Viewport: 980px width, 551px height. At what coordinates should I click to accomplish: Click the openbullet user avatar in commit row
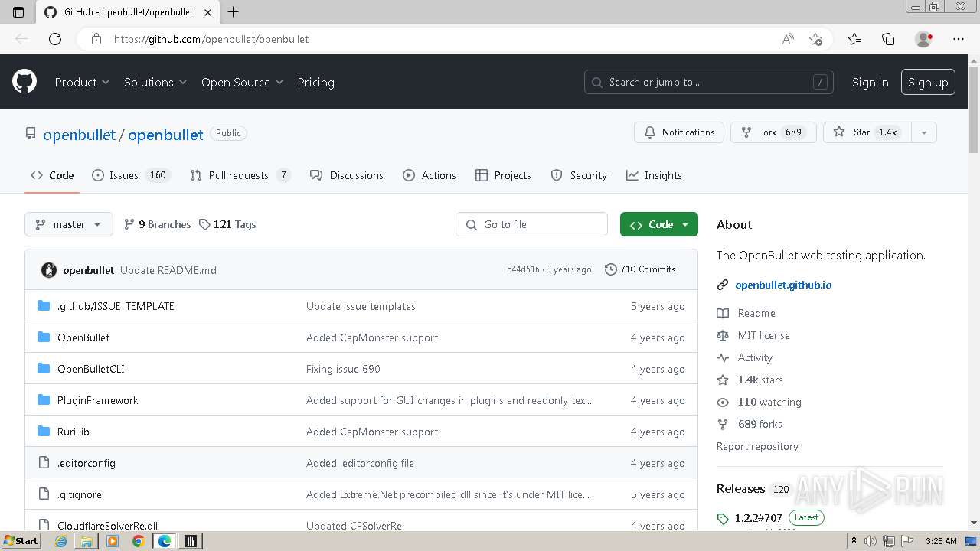(49, 270)
